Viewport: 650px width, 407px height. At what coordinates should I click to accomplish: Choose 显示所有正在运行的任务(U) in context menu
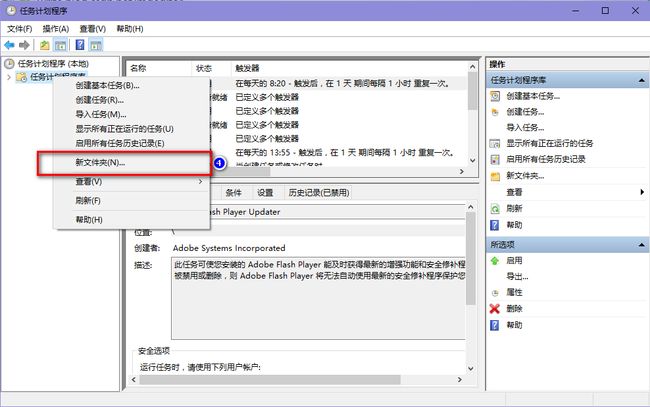pyautogui.click(x=131, y=129)
